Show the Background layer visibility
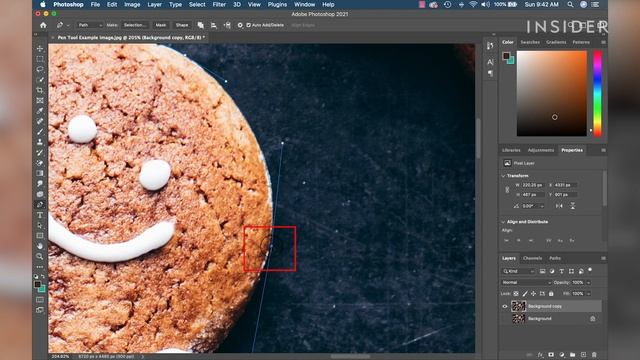This screenshot has height=360, width=640. click(x=505, y=318)
